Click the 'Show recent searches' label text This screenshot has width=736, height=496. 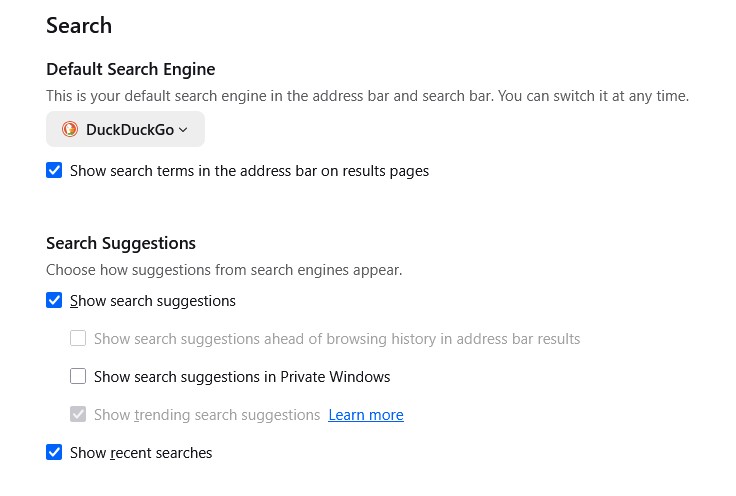(x=141, y=453)
